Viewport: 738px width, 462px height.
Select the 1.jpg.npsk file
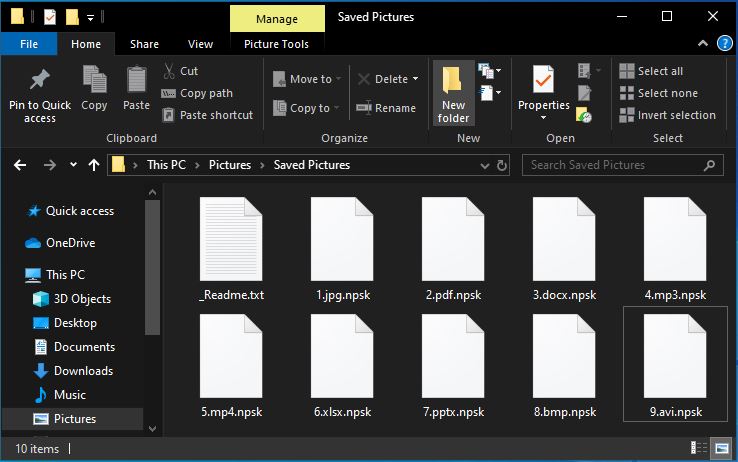pyautogui.click(x=343, y=249)
